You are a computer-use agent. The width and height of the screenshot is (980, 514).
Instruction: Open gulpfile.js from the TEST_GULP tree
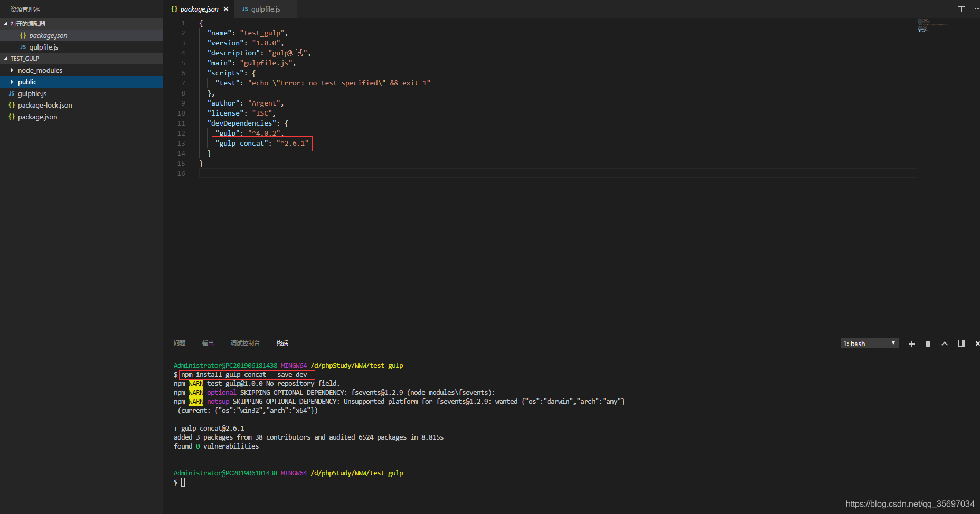(81, 93)
